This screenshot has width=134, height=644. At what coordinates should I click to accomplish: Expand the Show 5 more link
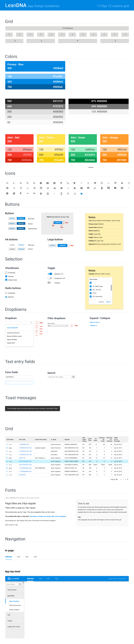[x=95, y=322]
